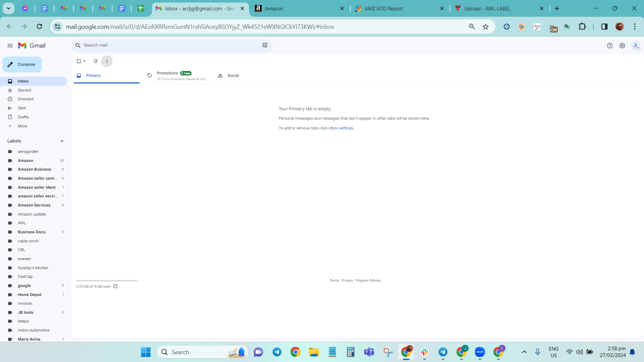This screenshot has width=644, height=362.
Task: Open Gmail Support help icon
Action: 609,46
